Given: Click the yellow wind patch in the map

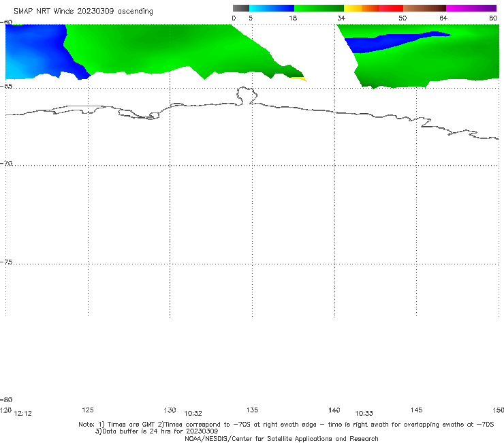Looking at the screenshot, I should [299, 78].
